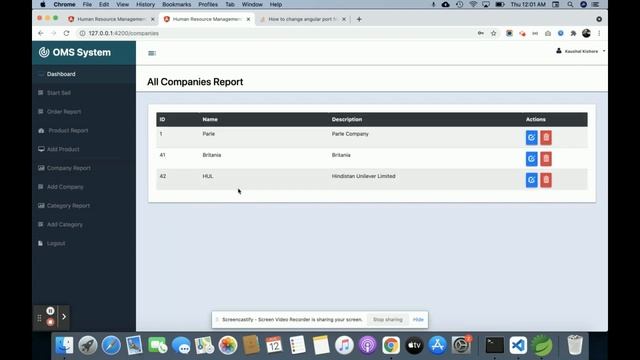Click Stop sharing in Screencastify bar

[387, 320]
